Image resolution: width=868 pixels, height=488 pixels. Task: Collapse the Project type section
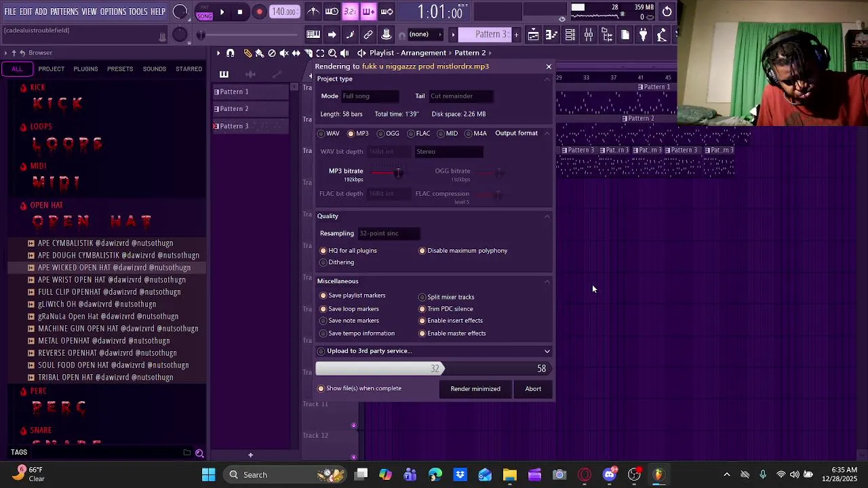547,79
